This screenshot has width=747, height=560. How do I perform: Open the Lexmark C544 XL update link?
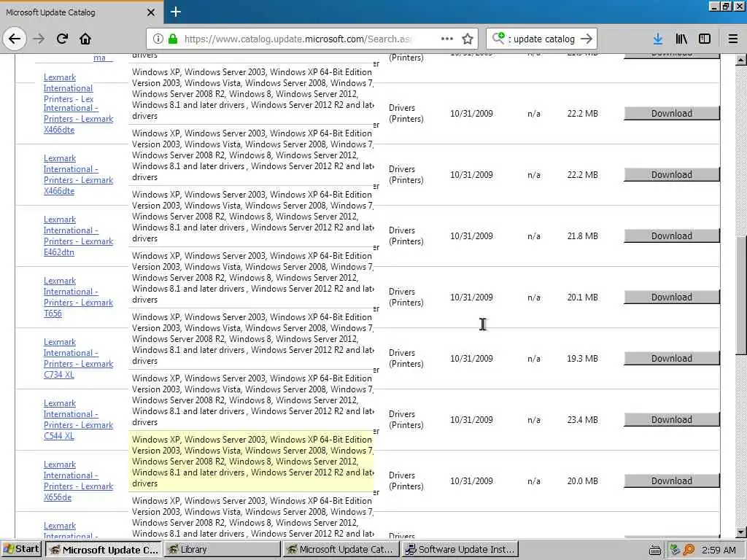[78, 419]
